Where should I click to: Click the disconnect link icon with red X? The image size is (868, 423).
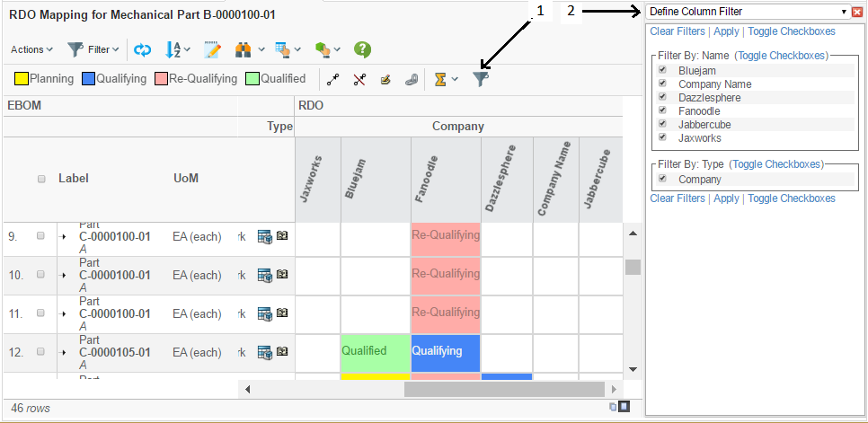(359, 79)
